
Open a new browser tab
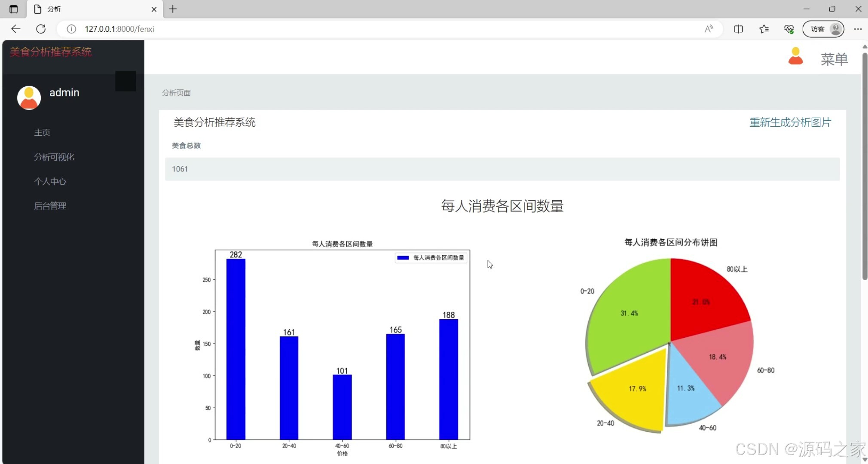click(173, 9)
